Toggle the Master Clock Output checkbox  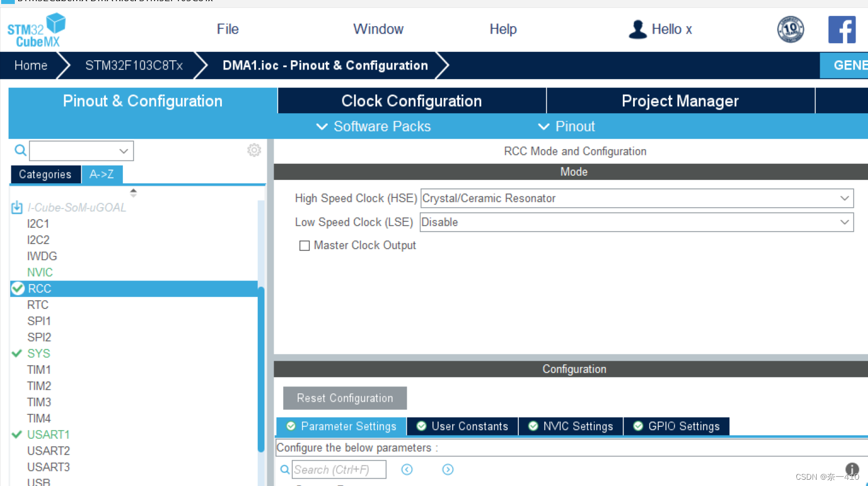[x=304, y=245]
